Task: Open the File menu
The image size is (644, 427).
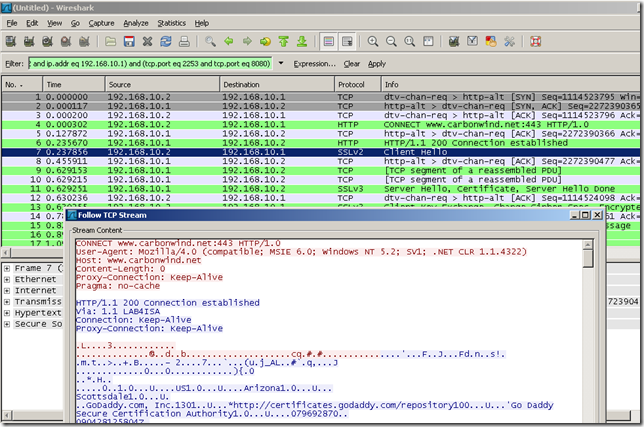Action: (12, 23)
